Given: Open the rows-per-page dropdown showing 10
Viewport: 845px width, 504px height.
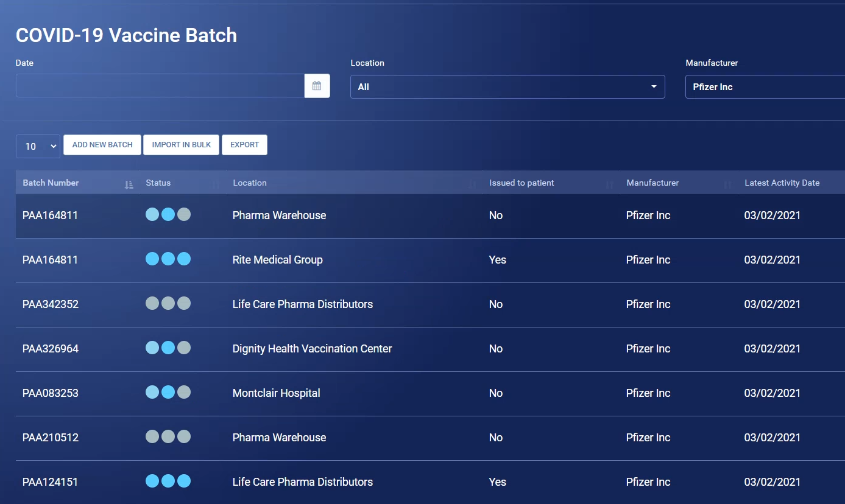Looking at the screenshot, I should (38, 146).
